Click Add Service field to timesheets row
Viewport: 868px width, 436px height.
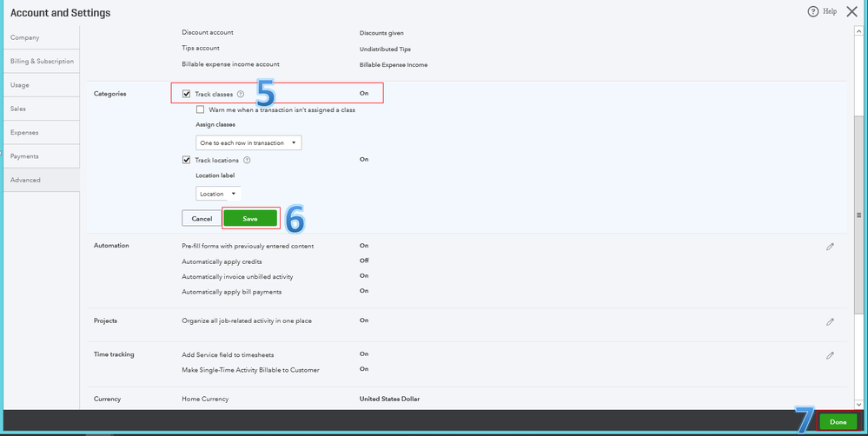coord(228,354)
